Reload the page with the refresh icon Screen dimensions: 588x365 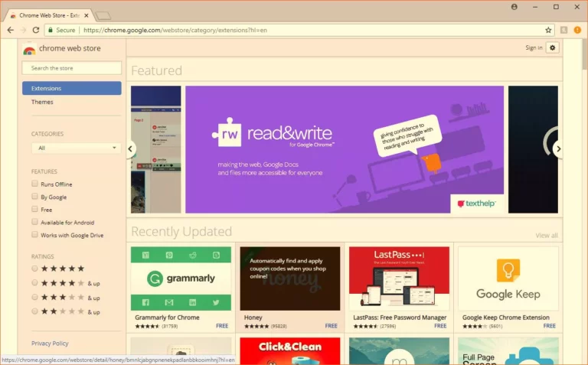36,30
